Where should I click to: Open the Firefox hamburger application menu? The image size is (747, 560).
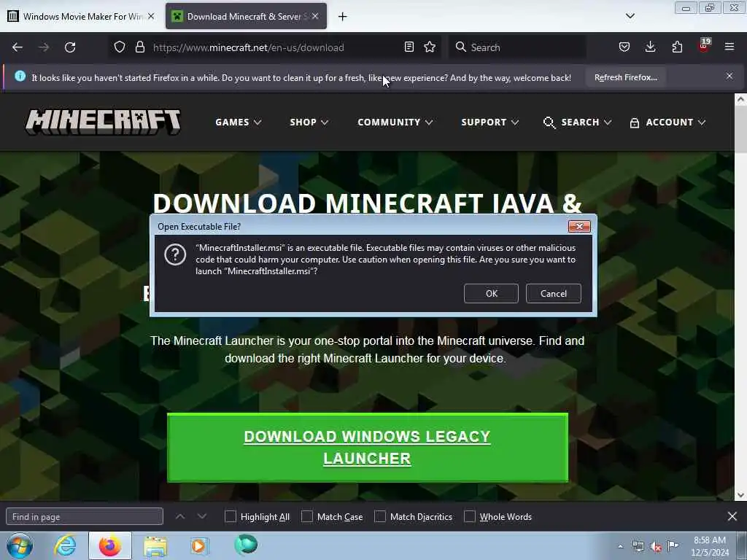tap(729, 47)
